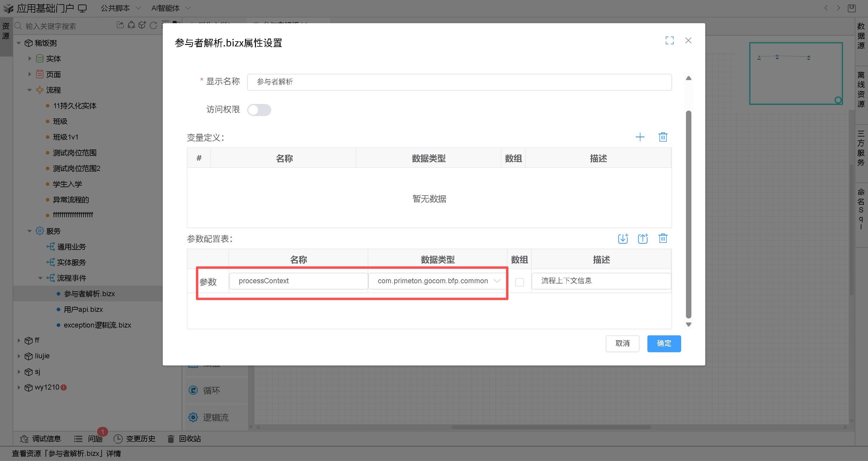Screen dimensions: 868x461
Task: Open the data type dropdown for processContext
Action: (x=437, y=281)
